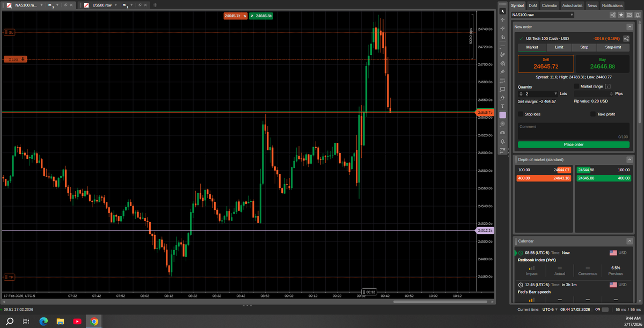The image size is (644, 328).
Task: Open new chart icon in symbol panel header
Action: [629, 15]
